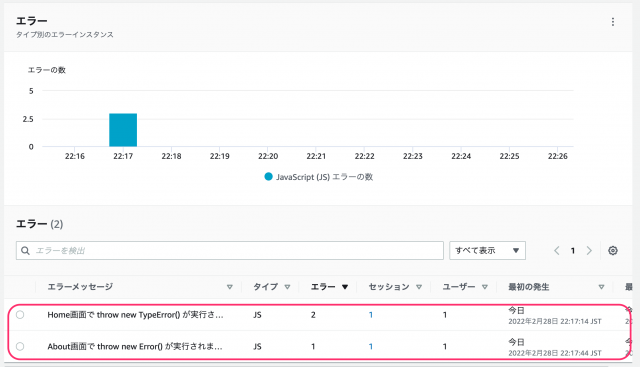Sort by ユーザー column arrow

point(484,287)
